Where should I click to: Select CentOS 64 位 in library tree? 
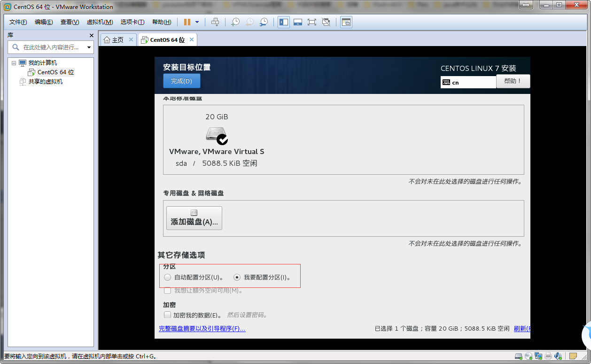coord(55,72)
